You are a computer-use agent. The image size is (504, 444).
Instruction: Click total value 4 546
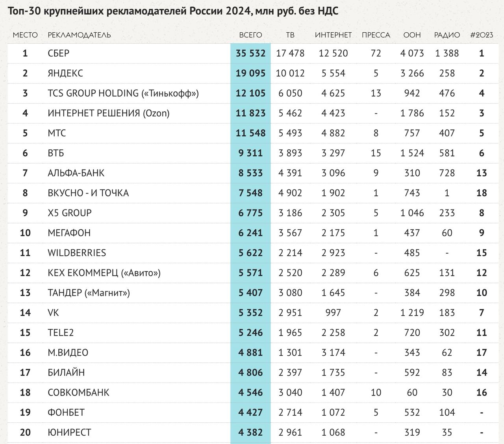point(251,393)
